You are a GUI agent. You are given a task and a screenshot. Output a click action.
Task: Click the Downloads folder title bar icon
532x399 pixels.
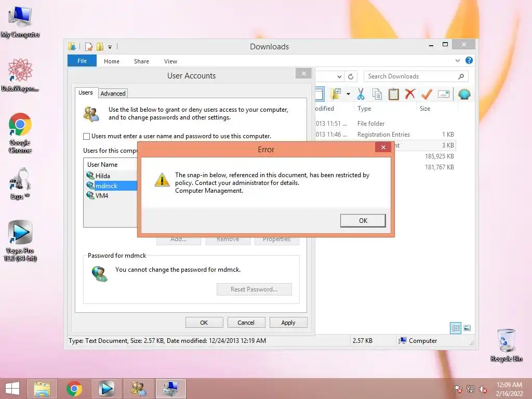72,46
